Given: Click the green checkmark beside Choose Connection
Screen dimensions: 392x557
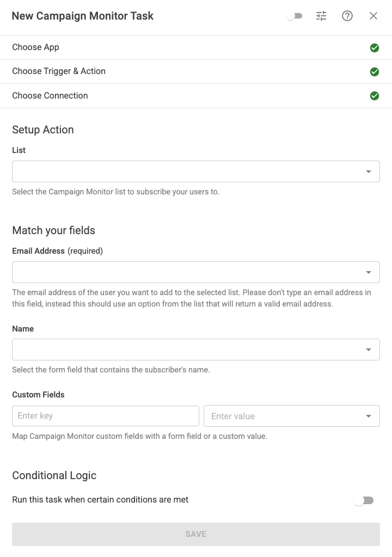Looking at the screenshot, I should click(374, 96).
